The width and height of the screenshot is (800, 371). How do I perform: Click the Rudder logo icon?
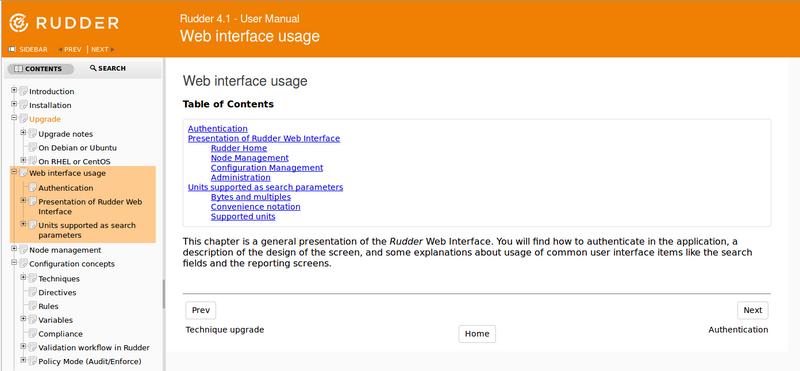tap(19, 23)
